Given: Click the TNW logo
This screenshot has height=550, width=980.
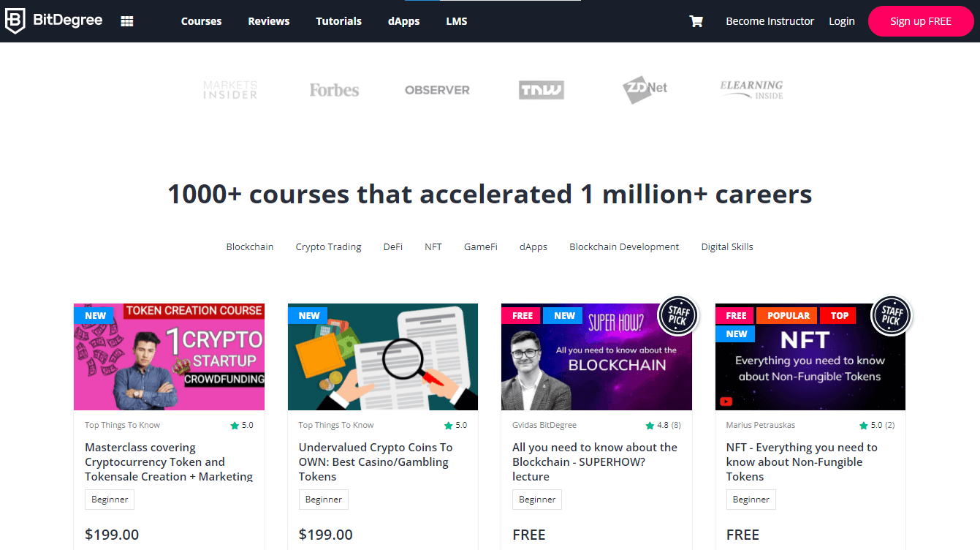Looking at the screenshot, I should (x=542, y=90).
